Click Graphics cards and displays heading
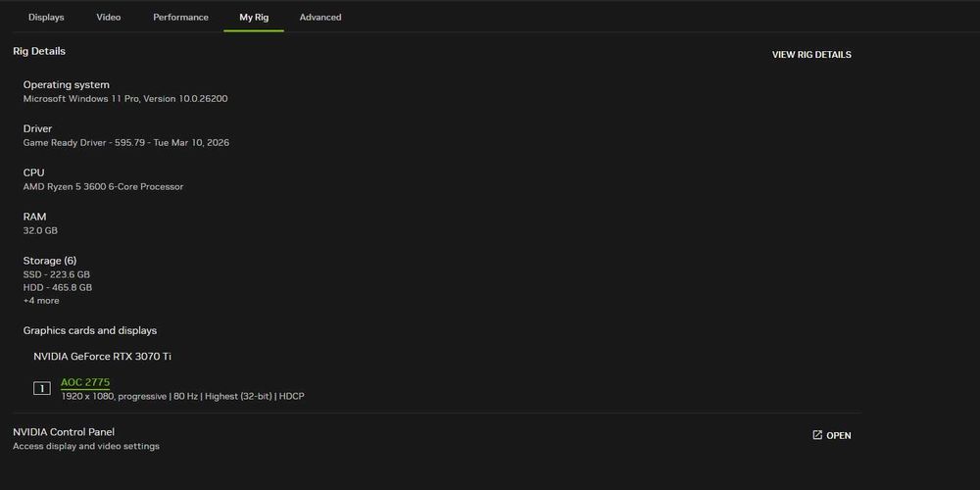This screenshot has width=980, height=490. coord(90,330)
